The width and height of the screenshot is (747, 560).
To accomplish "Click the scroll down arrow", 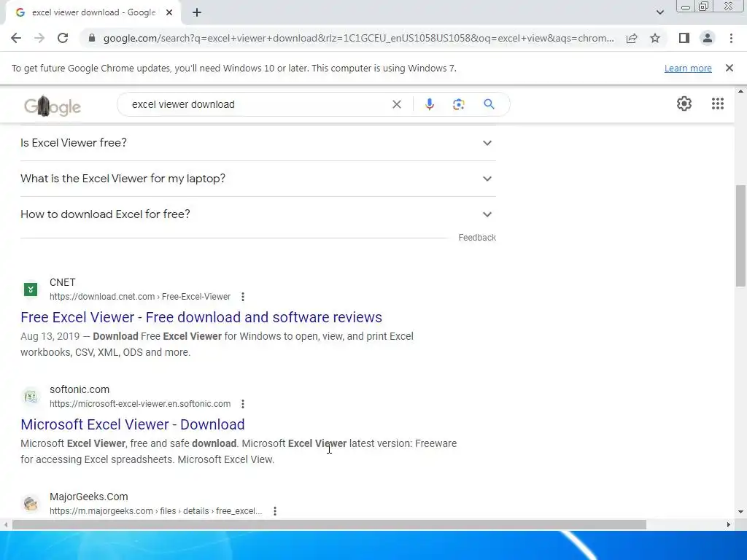I will pos(740,512).
